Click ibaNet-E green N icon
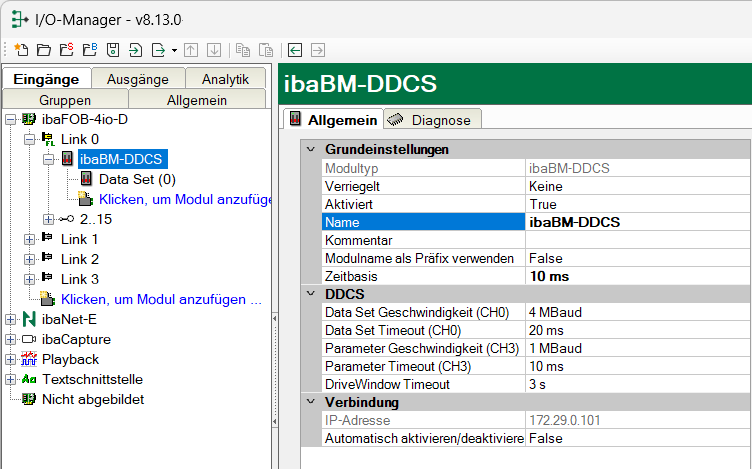 coord(29,319)
